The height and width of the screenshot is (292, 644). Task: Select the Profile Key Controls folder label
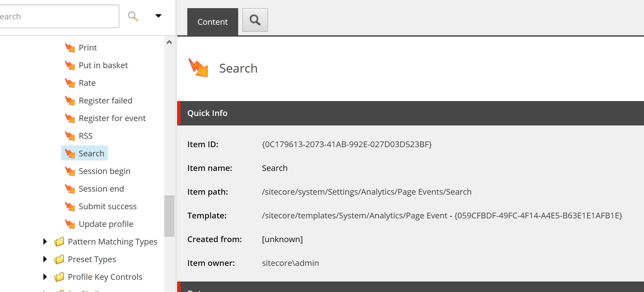pyautogui.click(x=105, y=277)
